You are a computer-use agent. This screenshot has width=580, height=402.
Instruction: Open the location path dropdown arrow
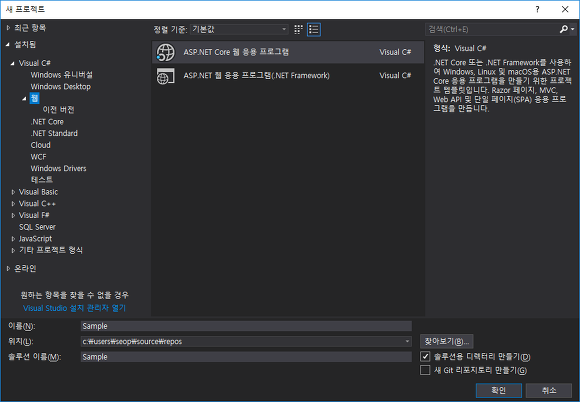[407, 341]
